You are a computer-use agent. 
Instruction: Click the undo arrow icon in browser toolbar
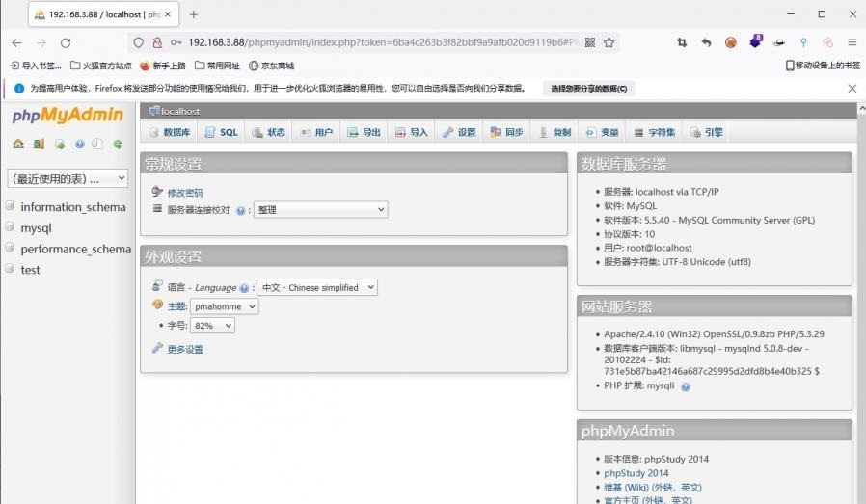[706, 42]
